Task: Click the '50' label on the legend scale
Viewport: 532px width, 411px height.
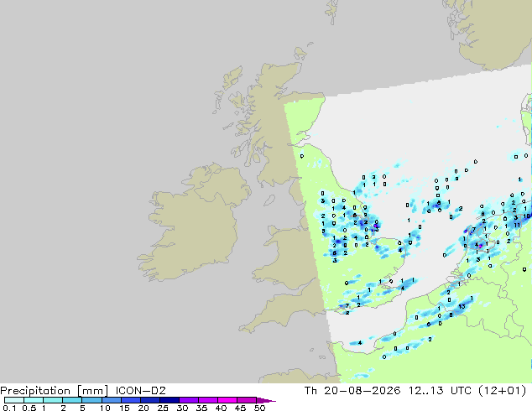Action: [259, 408]
